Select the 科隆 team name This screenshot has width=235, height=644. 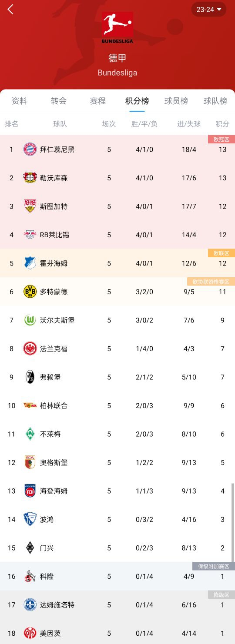point(47,577)
